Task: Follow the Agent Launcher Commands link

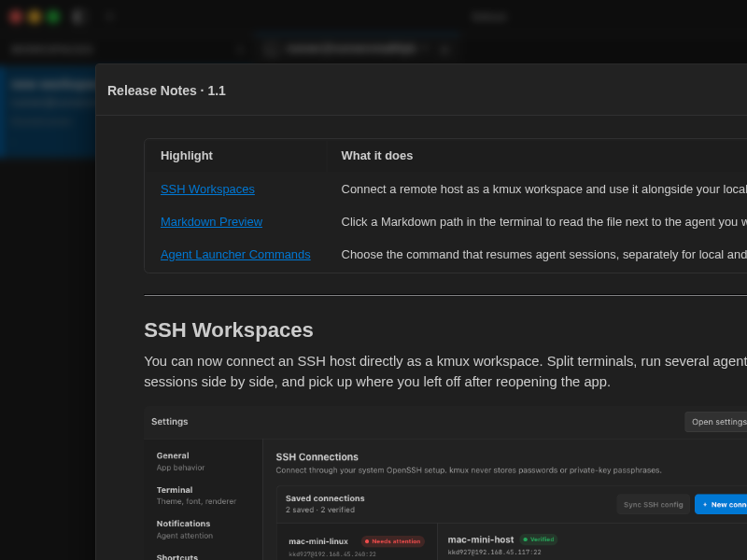Action: [x=235, y=255]
